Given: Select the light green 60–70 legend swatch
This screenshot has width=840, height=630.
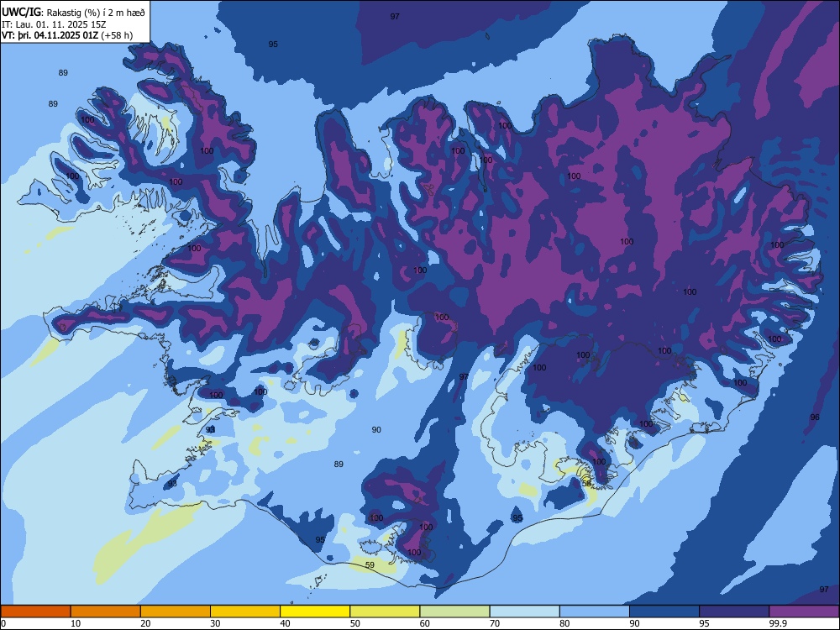Looking at the screenshot, I should (x=454, y=612).
